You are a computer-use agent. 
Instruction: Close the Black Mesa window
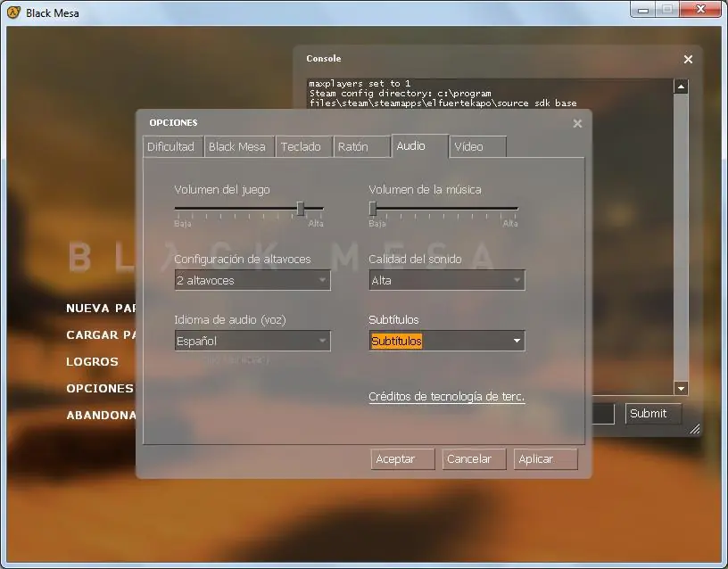tap(701, 10)
